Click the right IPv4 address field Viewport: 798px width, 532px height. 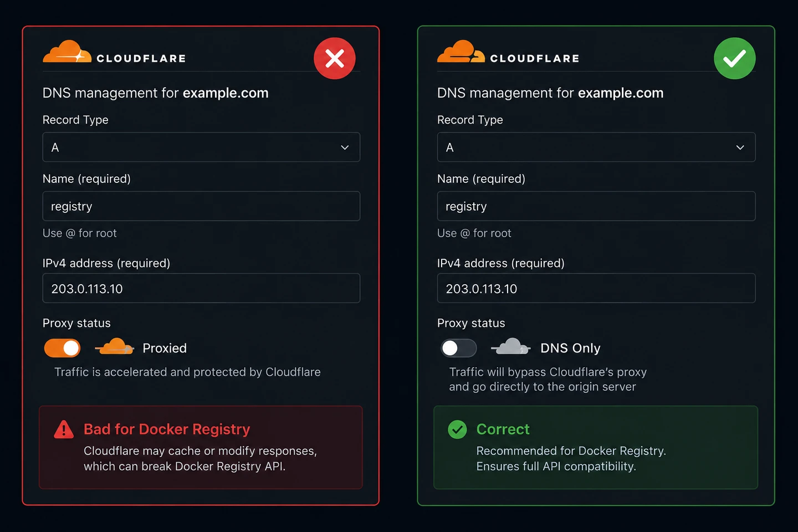[x=596, y=288]
